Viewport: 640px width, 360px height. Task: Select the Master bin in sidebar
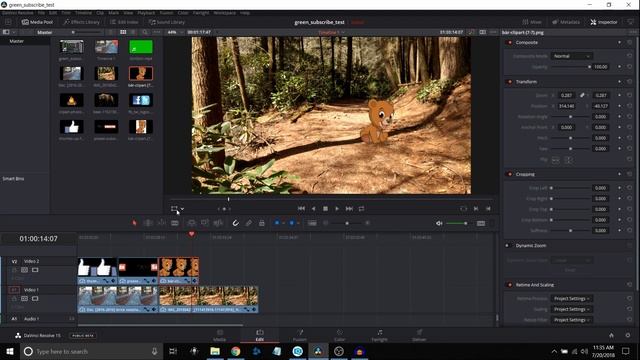tap(17, 41)
